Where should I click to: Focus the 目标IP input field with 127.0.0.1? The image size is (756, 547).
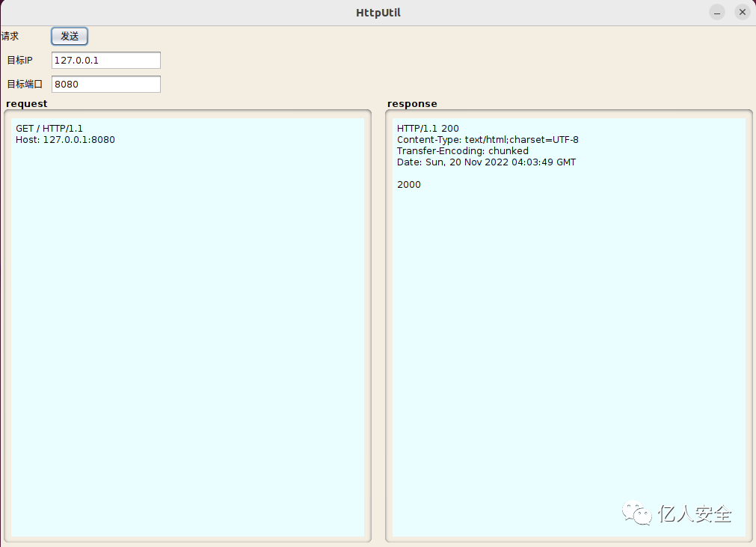(x=106, y=61)
